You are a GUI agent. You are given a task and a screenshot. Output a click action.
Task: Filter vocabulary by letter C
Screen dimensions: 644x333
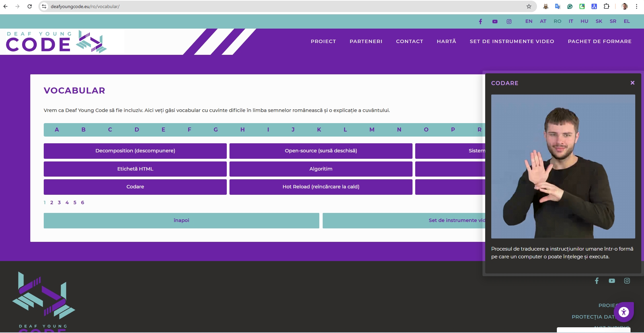[110, 130]
